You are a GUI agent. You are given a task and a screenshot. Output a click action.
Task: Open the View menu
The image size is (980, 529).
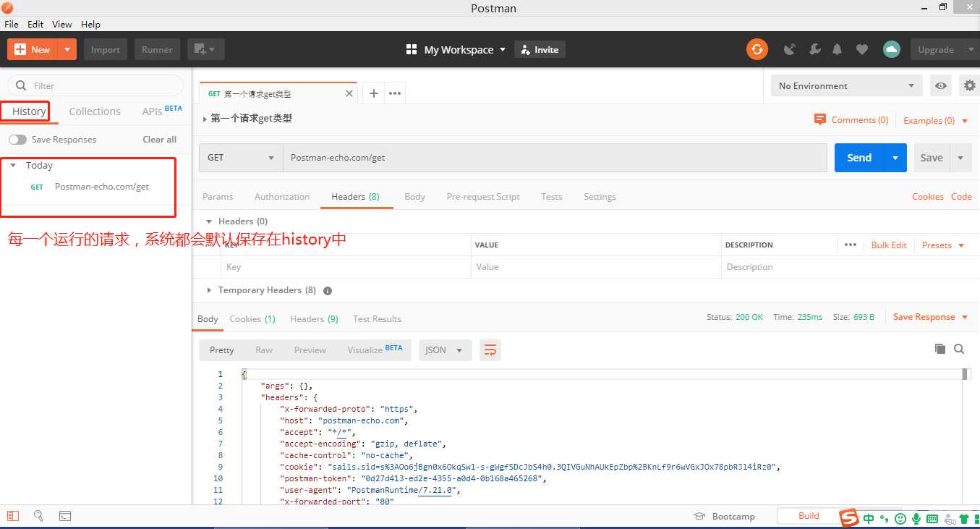61,24
